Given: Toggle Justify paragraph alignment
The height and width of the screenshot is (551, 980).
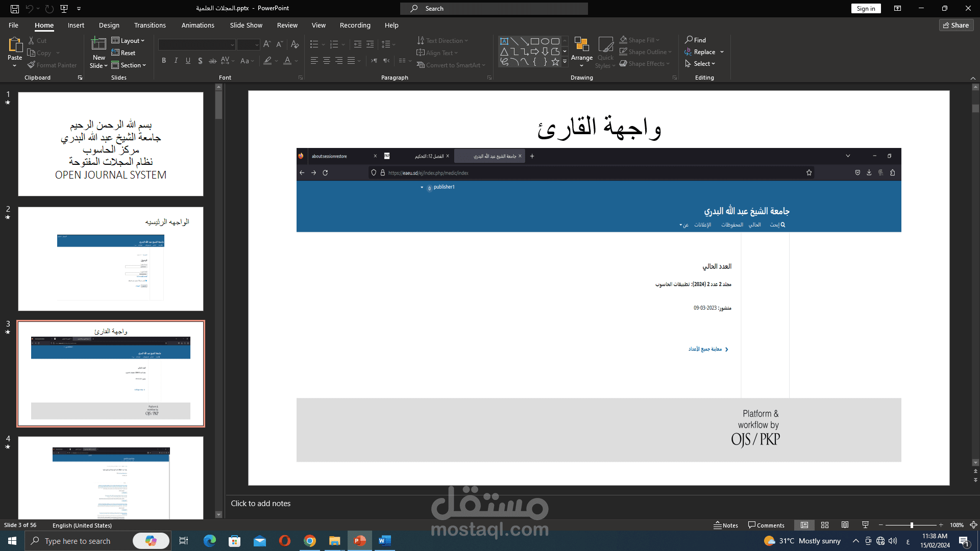Looking at the screenshot, I should point(351,61).
